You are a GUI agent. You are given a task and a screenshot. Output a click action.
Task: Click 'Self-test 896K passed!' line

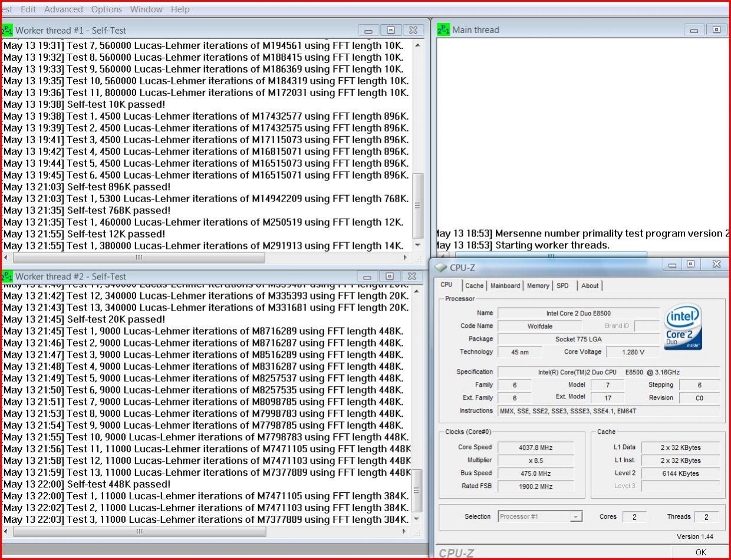[x=87, y=187]
